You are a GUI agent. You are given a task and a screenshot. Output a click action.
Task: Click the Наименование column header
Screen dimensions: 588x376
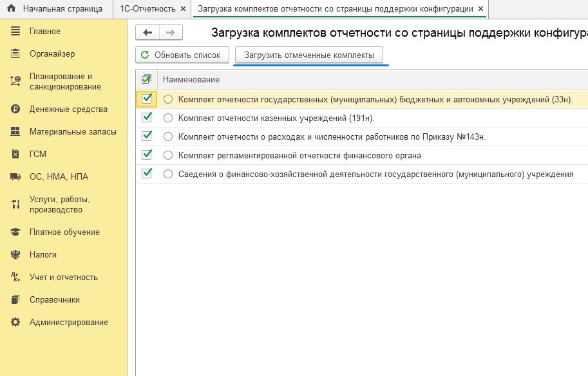pyautogui.click(x=191, y=79)
